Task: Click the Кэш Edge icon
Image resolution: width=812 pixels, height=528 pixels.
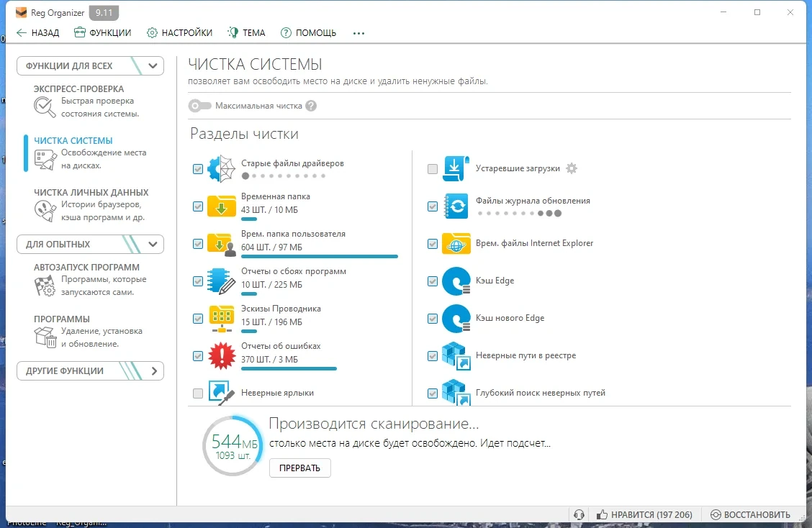Action: (x=456, y=281)
